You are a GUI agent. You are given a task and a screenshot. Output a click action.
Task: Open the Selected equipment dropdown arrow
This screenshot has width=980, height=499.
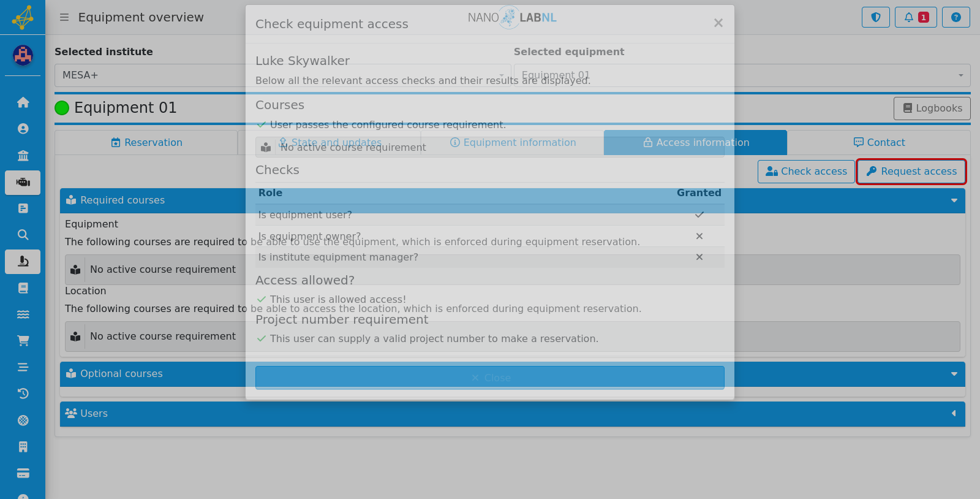click(960, 75)
